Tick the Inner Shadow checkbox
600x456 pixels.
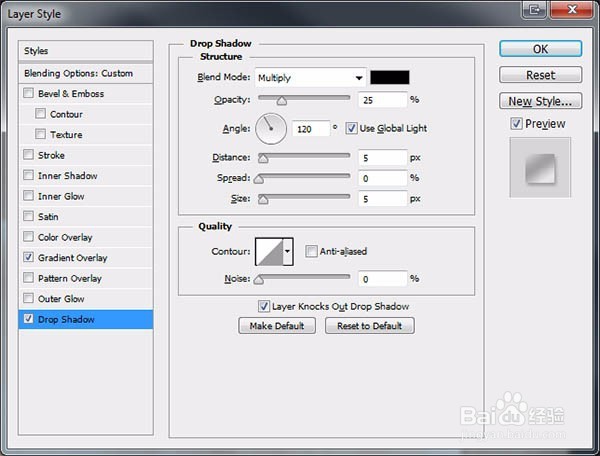point(28,175)
